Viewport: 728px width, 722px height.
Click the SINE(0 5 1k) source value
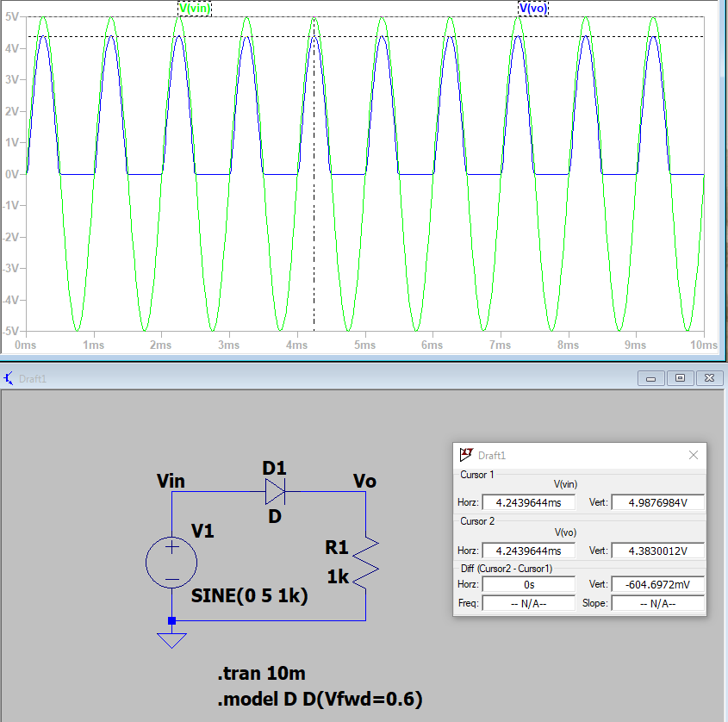[249, 596]
